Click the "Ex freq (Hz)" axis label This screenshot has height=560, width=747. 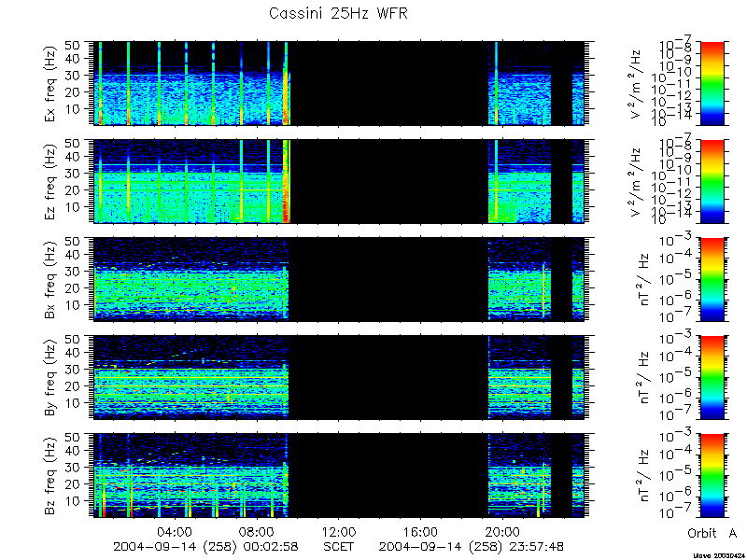coord(51,84)
